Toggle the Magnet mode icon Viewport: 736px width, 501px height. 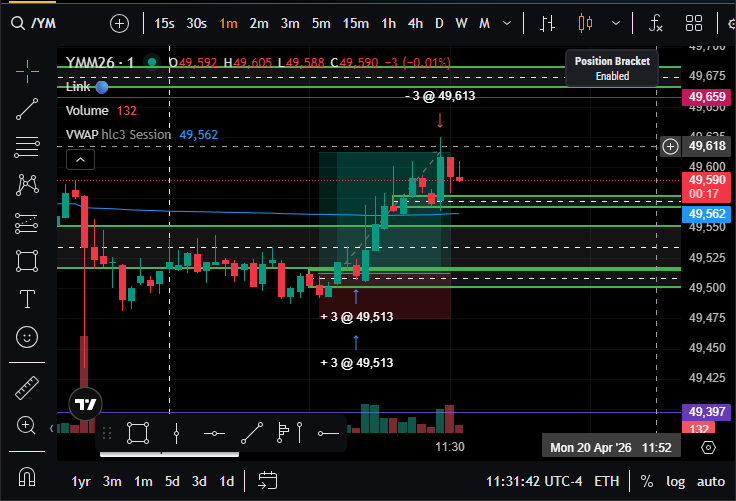[27, 477]
